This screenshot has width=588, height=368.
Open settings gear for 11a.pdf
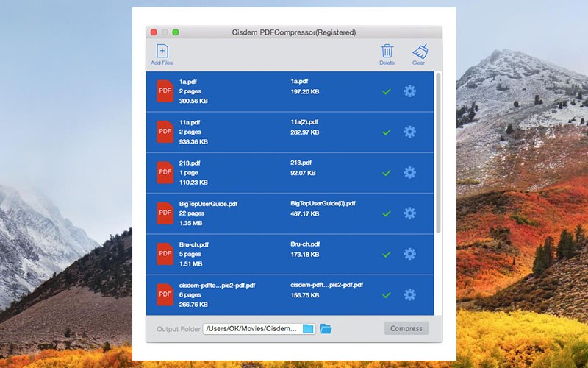click(x=409, y=132)
